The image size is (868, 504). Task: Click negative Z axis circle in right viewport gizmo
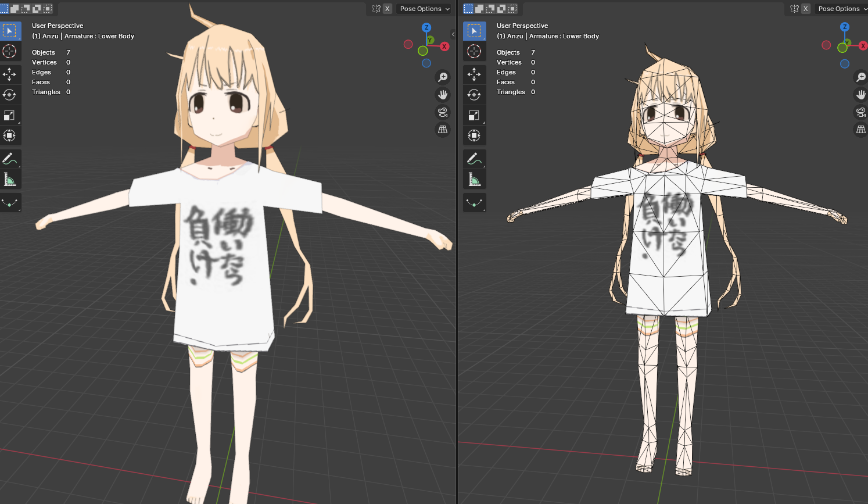pyautogui.click(x=845, y=64)
